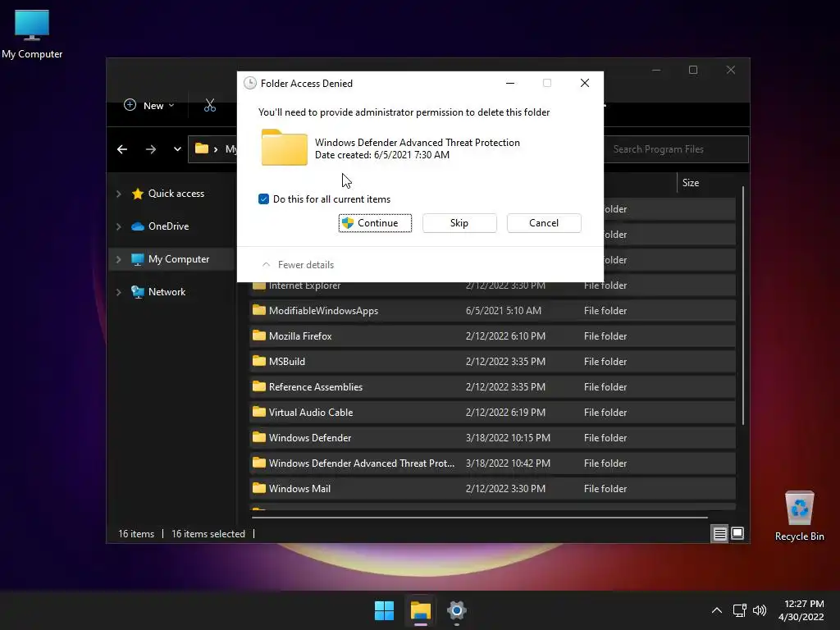
Task: Select Windows Defender Advanced Threat Prot... row
Action: [493, 463]
